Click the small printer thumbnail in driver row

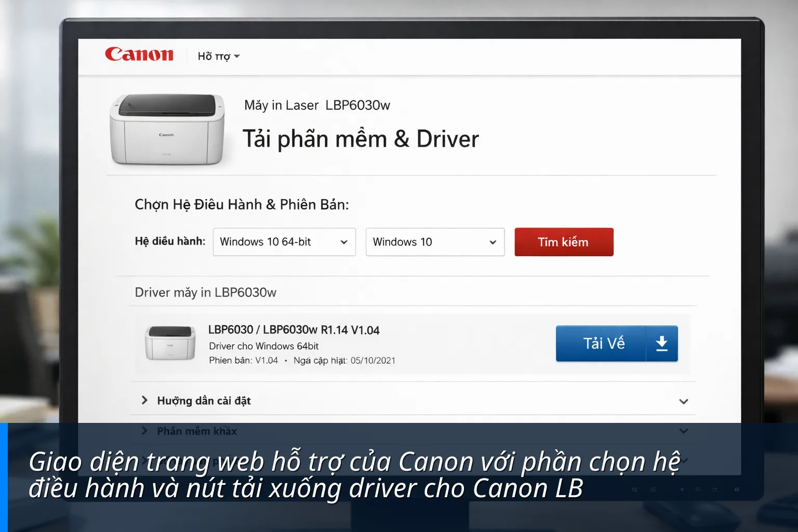pos(170,342)
